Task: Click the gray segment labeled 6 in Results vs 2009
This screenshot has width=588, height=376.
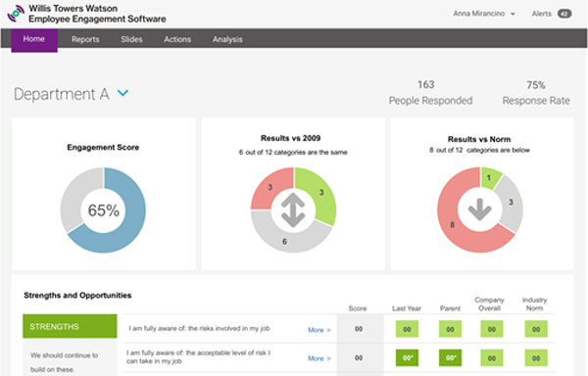Action: (x=284, y=242)
